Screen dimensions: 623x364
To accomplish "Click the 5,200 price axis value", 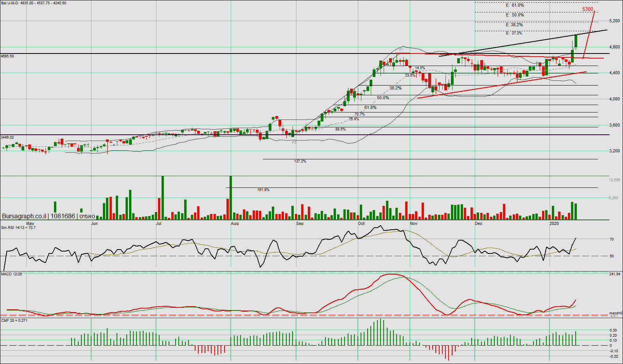I will pos(614,21).
